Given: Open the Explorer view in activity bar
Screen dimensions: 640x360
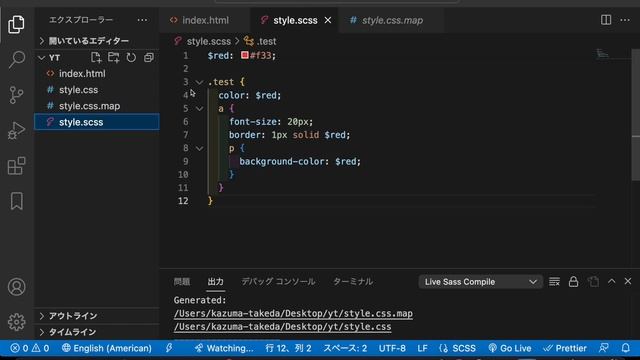Looking at the screenshot, I should point(16,24).
